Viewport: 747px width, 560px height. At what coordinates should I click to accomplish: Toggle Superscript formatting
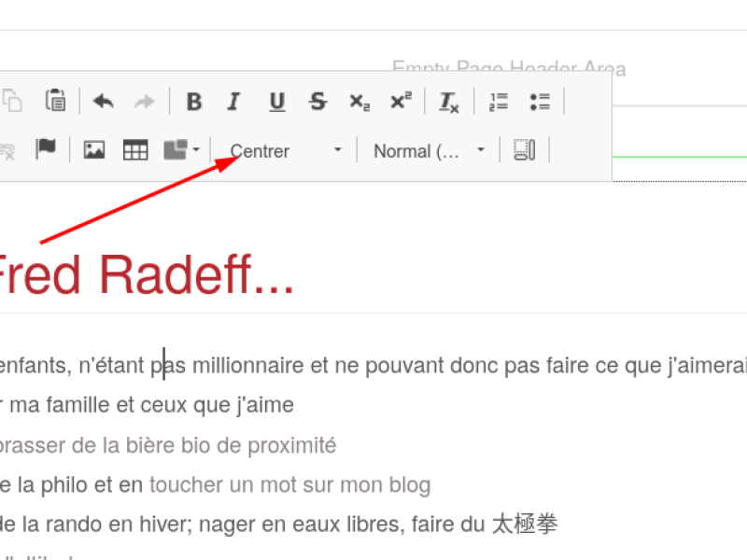coord(402,102)
